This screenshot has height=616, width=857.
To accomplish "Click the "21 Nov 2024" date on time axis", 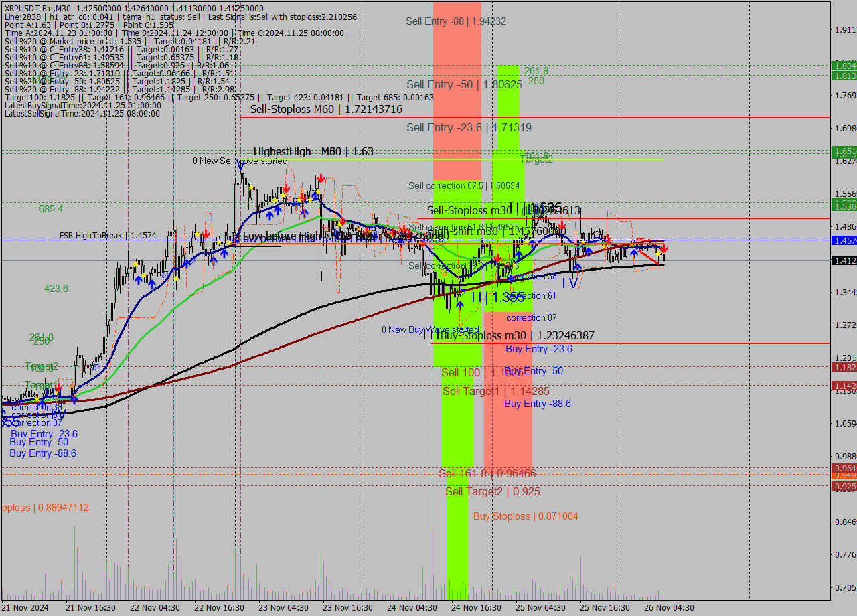I will (26, 608).
